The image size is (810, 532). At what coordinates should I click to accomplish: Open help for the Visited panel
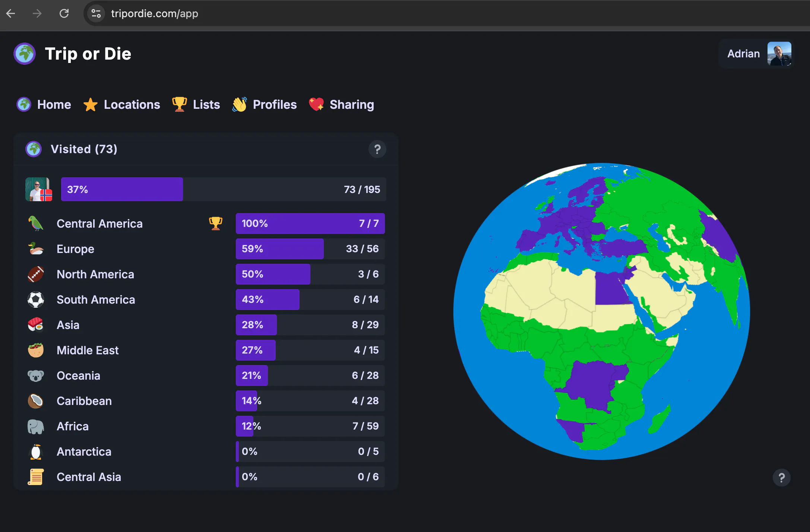point(377,149)
